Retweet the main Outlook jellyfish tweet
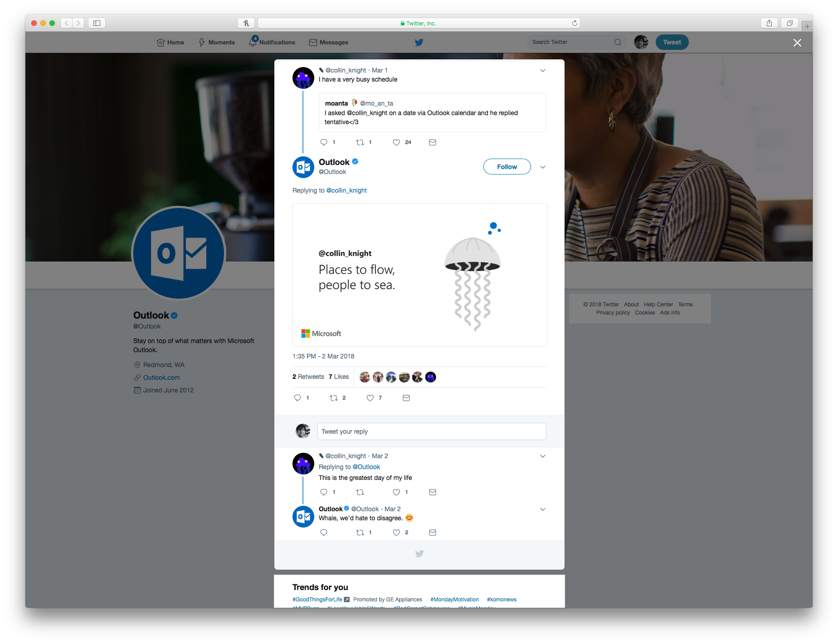Viewport: 838px width, 644px height. pyautogui.click(x=334, y=398)
